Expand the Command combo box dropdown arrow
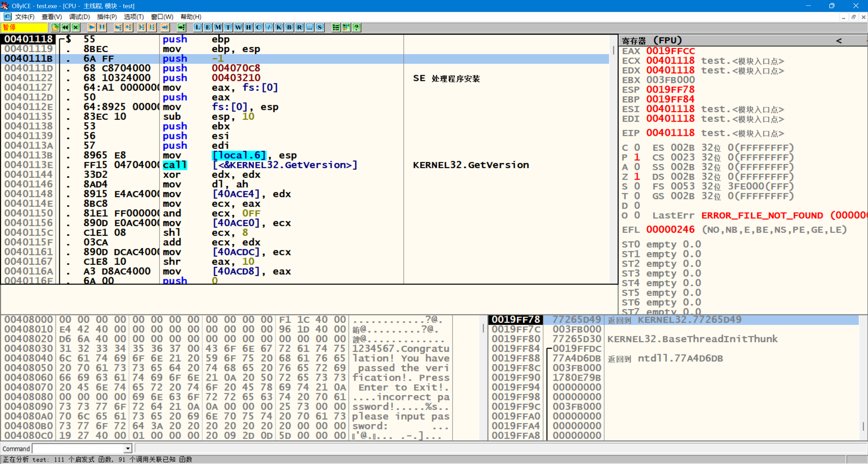This screenshot has width=868, height=464. pyautogui.click(x=127, y=448)
